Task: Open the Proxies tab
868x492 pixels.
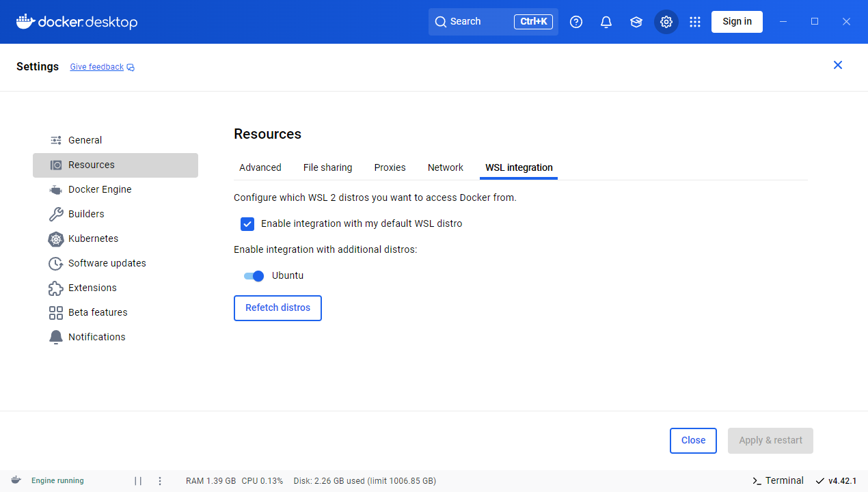Action: point(390,167)
